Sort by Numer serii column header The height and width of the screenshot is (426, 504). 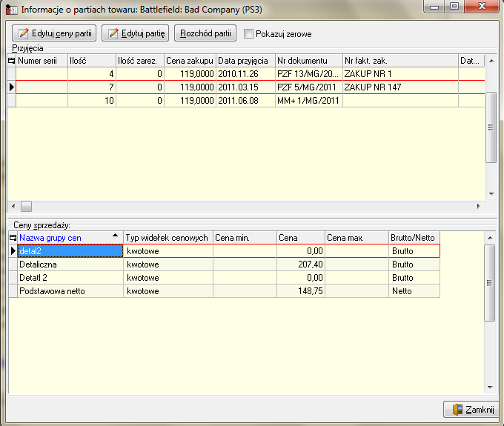pyautogui.click(x=42, y=61)
